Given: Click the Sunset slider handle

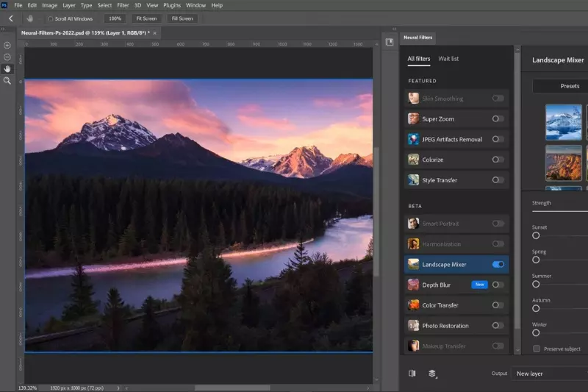Looking at the screenshot, I should 536,235.
